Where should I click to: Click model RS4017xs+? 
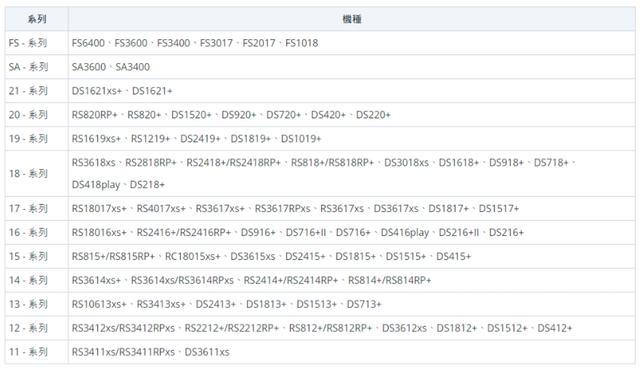click(161, 209)
